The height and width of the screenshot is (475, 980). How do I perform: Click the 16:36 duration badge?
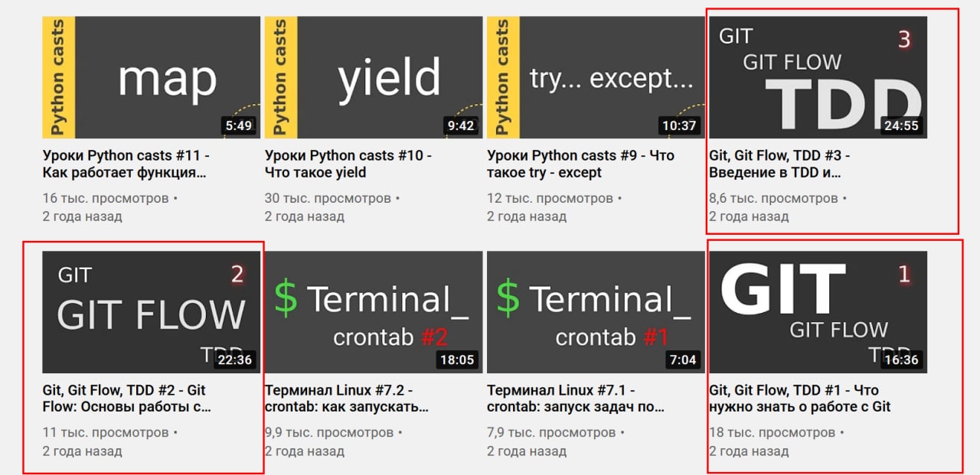[x=901, y=360]
